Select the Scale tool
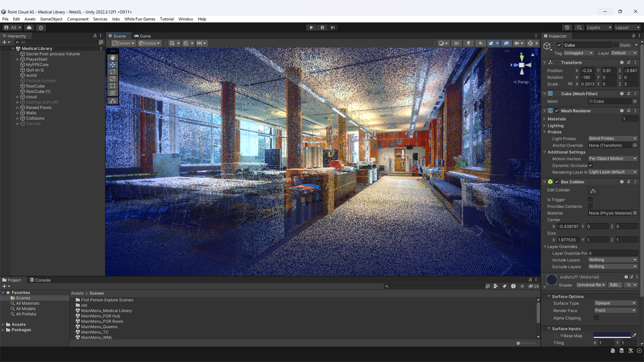The height and width of the screenshot is (362, 644). pyautogui.click(x=113, y=79)
